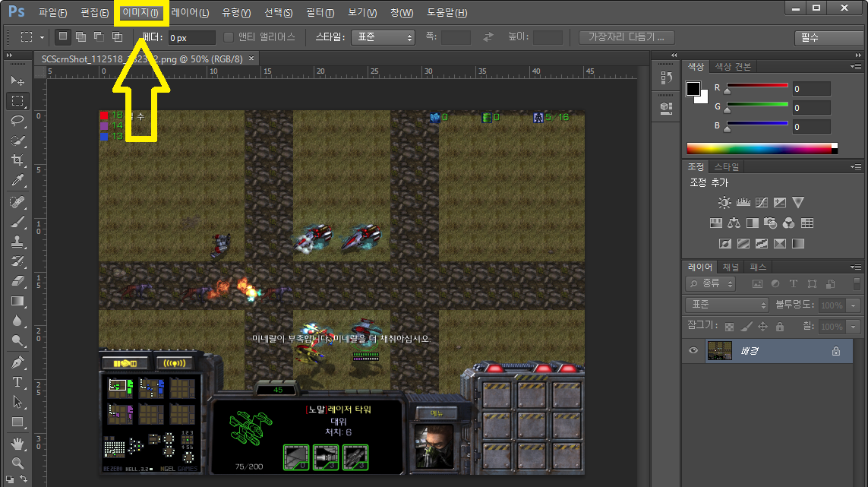This screenshot has width=868, height=487.
Task: Select the Crop tool
Action: [x=17, y=160]
